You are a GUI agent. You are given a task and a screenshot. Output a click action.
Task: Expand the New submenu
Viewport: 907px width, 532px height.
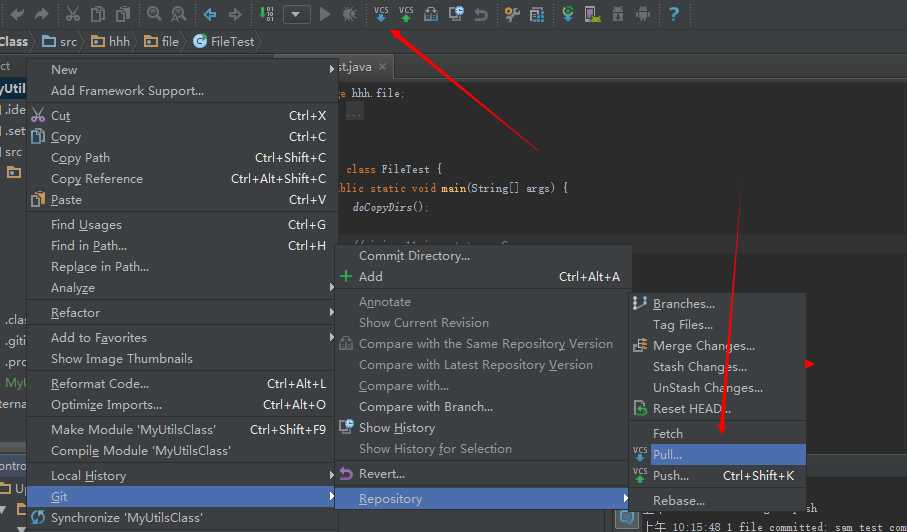pos(183,69)
